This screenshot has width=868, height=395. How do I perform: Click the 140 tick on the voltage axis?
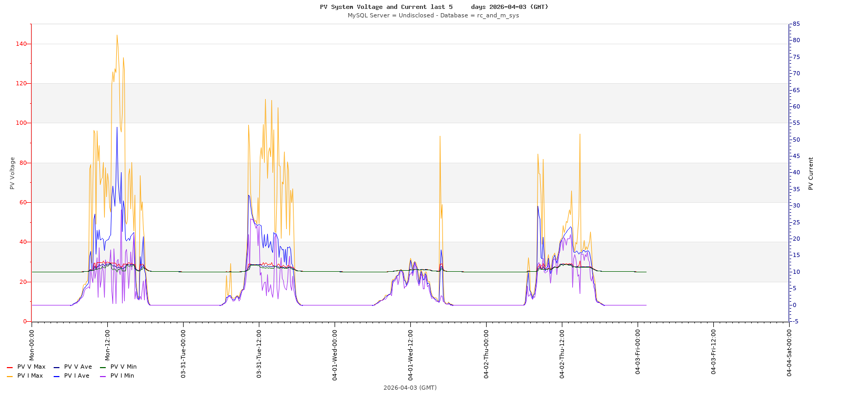click(x=21, y=44)
